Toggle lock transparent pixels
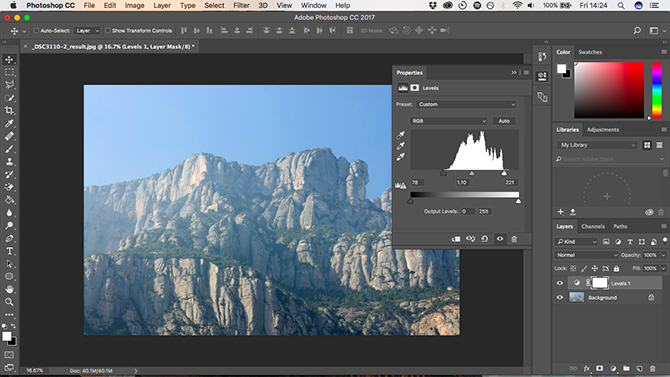 pyautogui.click(x=573, y=268)
